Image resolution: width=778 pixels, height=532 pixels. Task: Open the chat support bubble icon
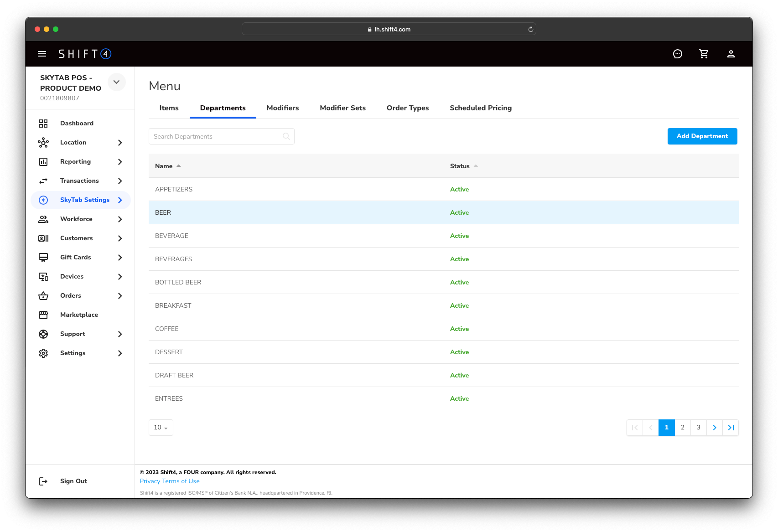pyautogui.click(x=678, y=54)
